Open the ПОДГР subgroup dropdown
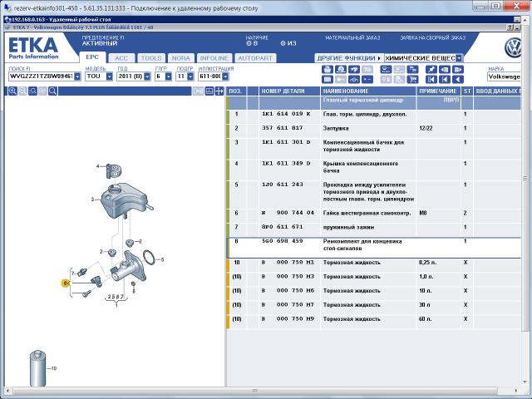This screenshot has height=399, width=532. (x=190, y=76)
